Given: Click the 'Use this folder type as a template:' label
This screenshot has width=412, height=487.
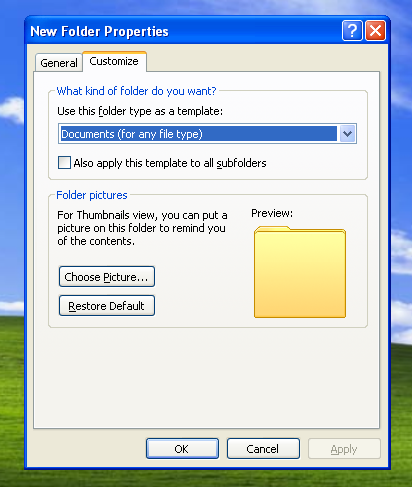Looking at the screenshot, I should click(x=140, y=111).
